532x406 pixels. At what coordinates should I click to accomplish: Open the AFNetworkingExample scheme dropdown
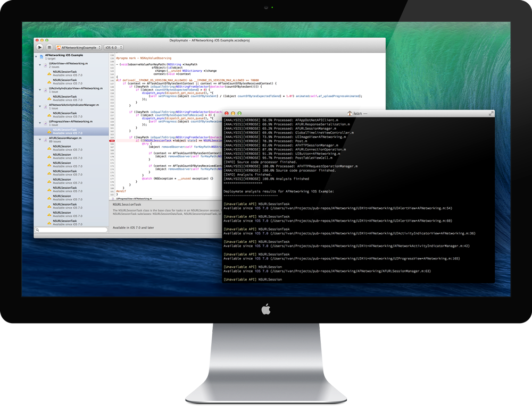[x=79, y=47]
